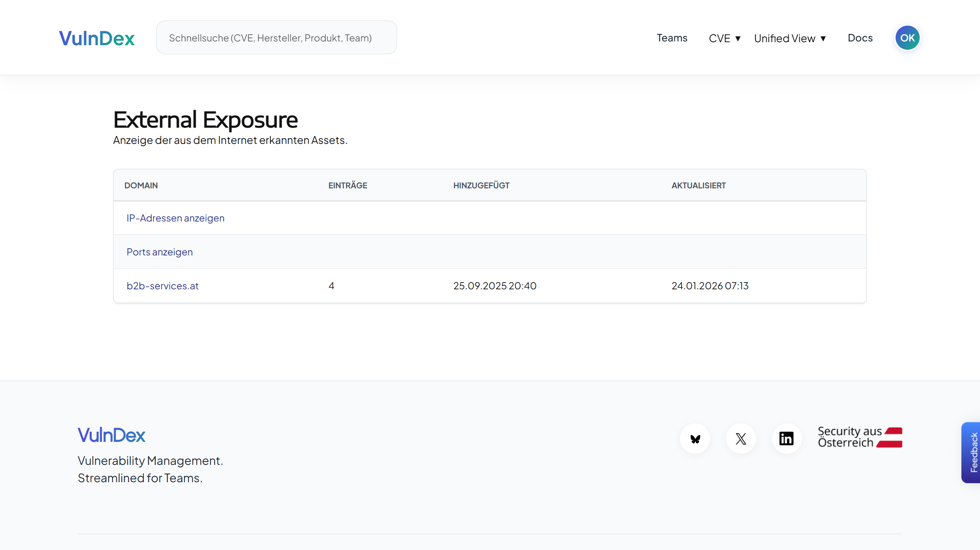Focus the Schnellsuche search field
The width and height of the screenshot is (980, 550).
(x=276, y=38)
